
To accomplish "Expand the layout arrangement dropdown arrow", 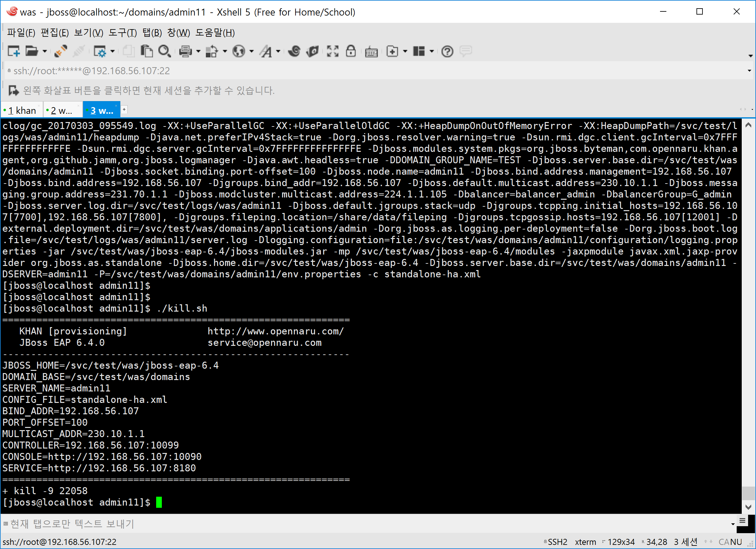I will 432,51.
